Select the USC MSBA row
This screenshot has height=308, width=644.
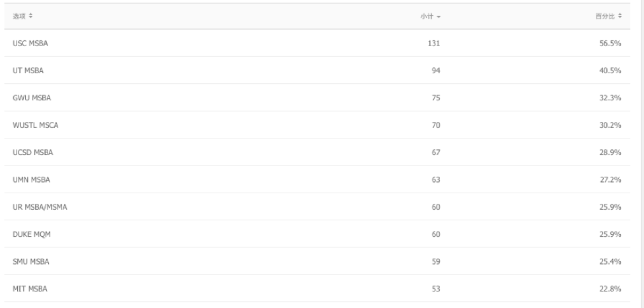click(x=317, y=43)
